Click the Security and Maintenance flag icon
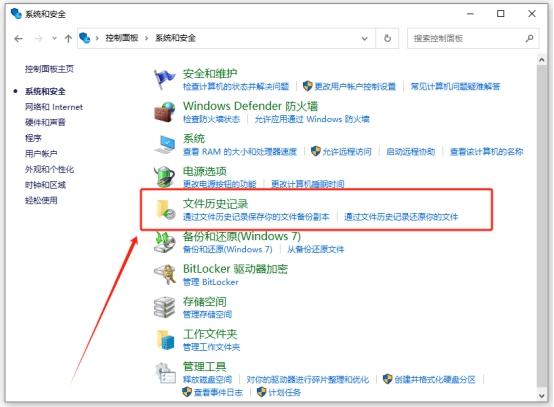554x407 pixels. 164,79
